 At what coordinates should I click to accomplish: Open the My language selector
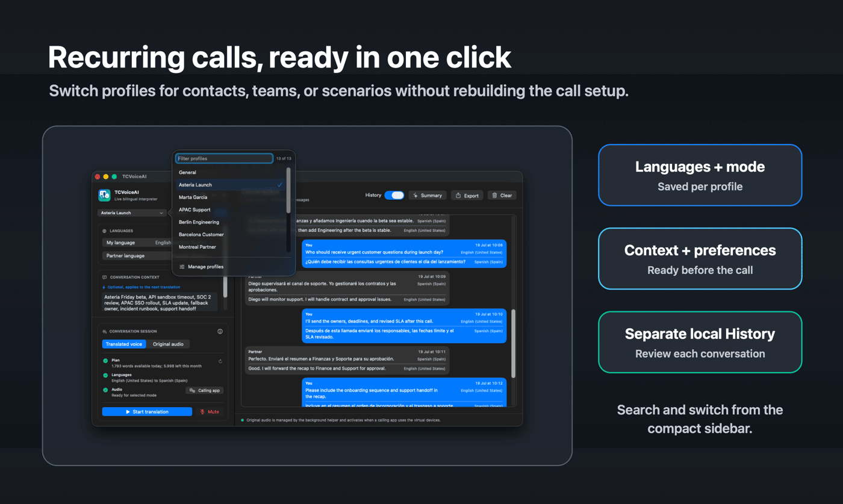click(x=137, y=243)
